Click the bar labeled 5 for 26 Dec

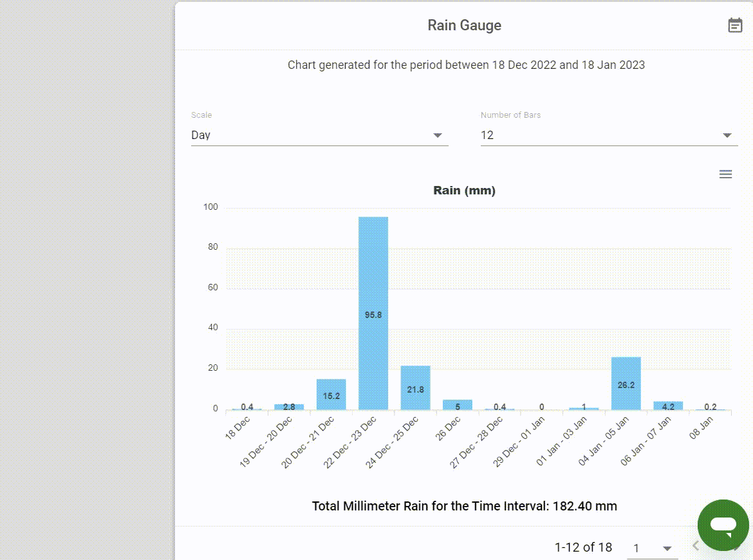[x=457, y=404]
